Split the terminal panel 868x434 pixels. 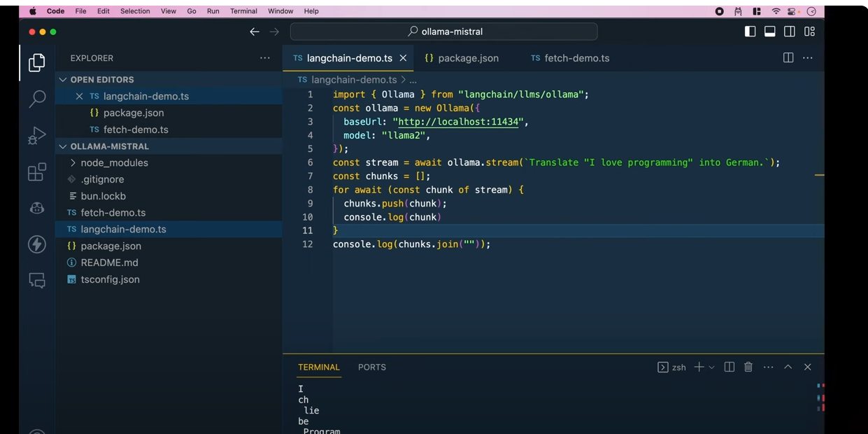730,367
